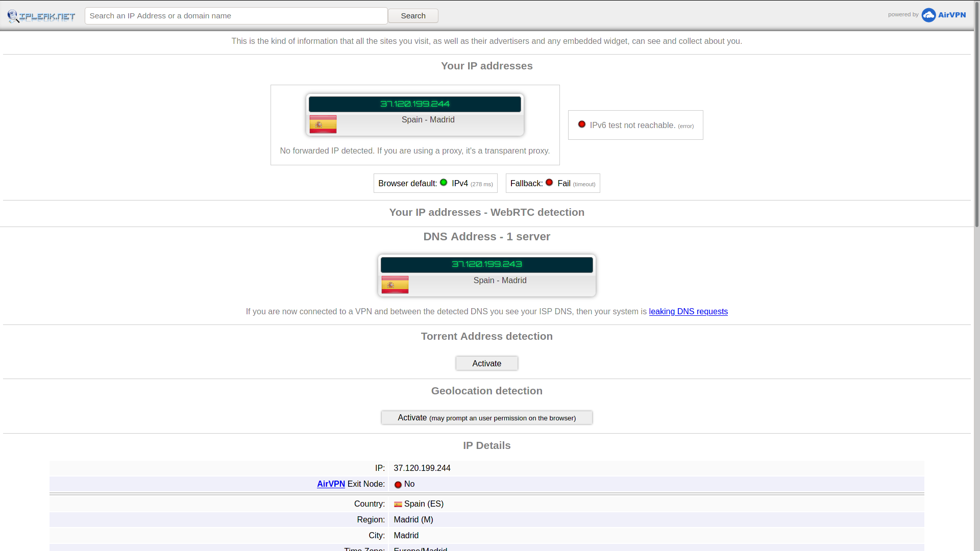This screenshot has height=551, width=980.
Task: Focus the IP address or domain search field
Action: (x=236, y=16)
